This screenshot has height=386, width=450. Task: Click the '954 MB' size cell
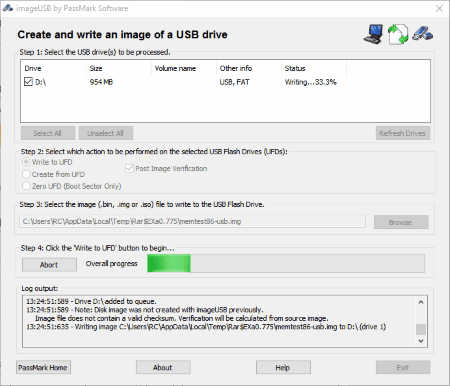[101, 82]
